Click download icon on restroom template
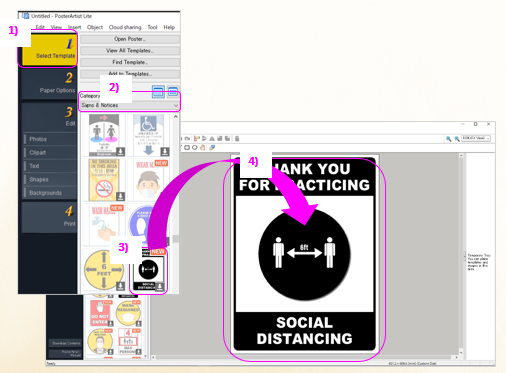The width and height of the screenshot is (506, 373). pos(120,152)
